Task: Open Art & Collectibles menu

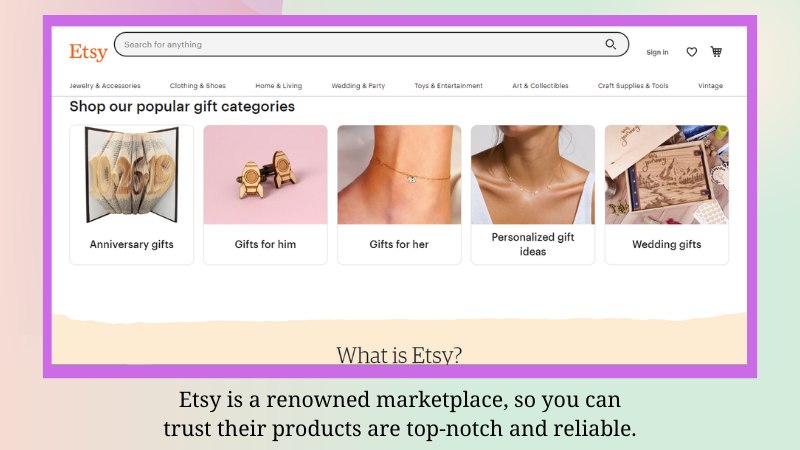Action: coord(540,86)
